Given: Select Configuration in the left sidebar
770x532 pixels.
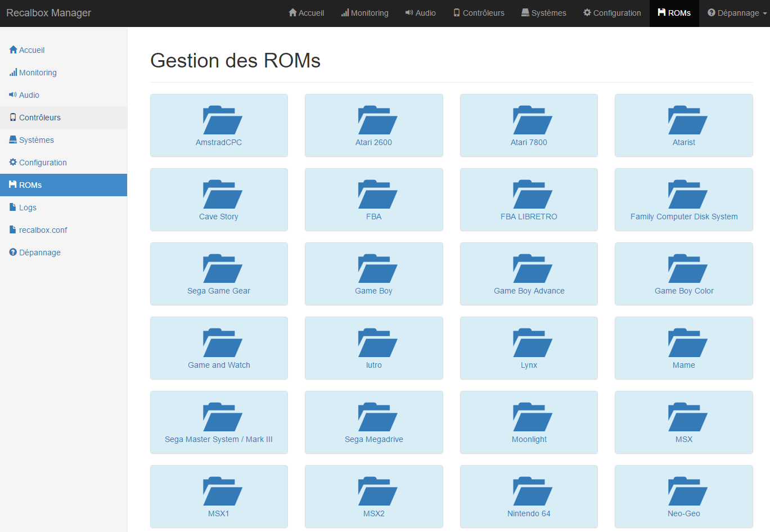Looking at the screenshot, I should pyautogui.click(x=43, y=163).
